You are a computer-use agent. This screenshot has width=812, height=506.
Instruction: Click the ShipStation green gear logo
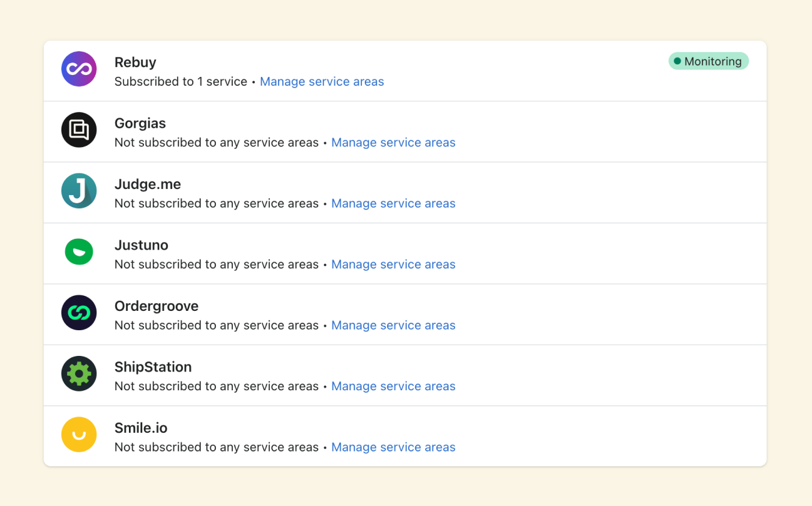[x=79, y=373]
